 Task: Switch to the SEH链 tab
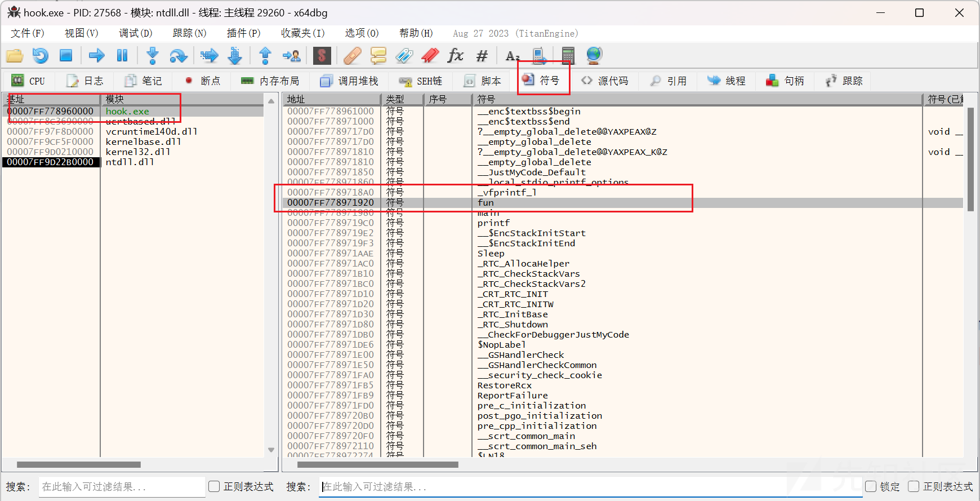(420, 81)
